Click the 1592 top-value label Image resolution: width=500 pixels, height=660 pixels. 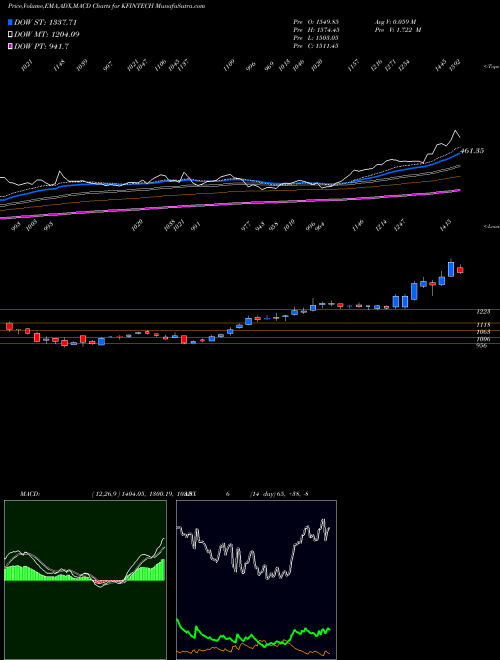[455, 66]
